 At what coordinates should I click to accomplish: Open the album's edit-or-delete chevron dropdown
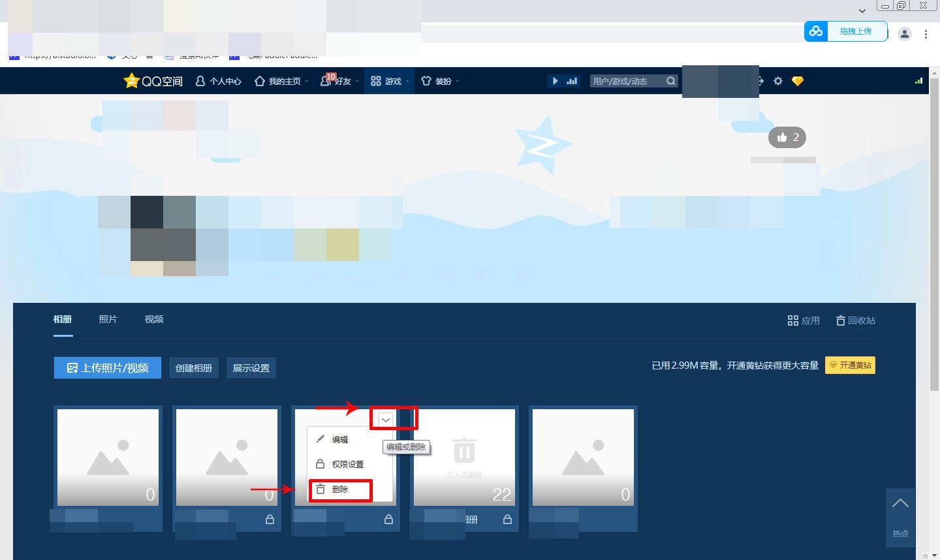click(x=386, y=418)
